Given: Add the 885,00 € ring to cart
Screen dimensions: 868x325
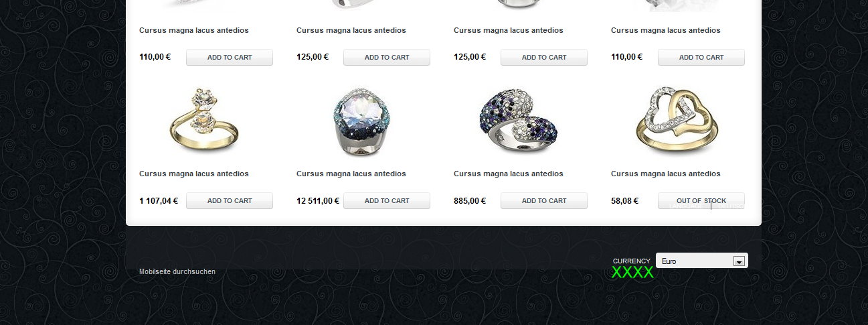Looking at the screenshot, I should [544, 200].
